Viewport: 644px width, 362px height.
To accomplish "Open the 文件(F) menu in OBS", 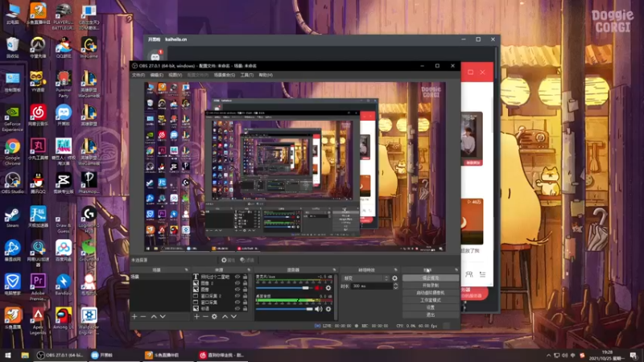I will (x=138, y=75).
